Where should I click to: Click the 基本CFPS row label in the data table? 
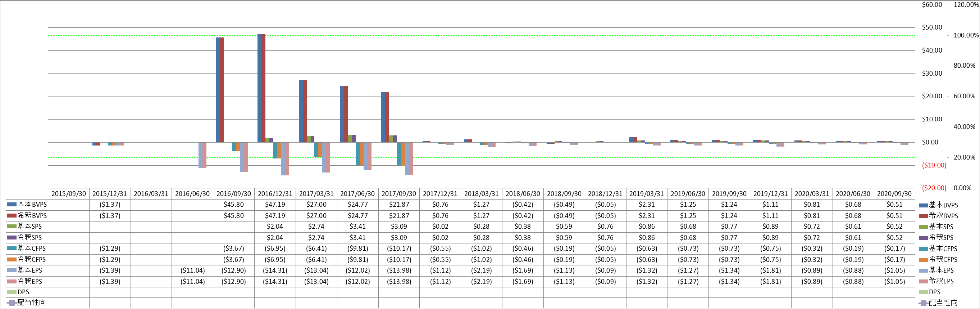[32, 248]
